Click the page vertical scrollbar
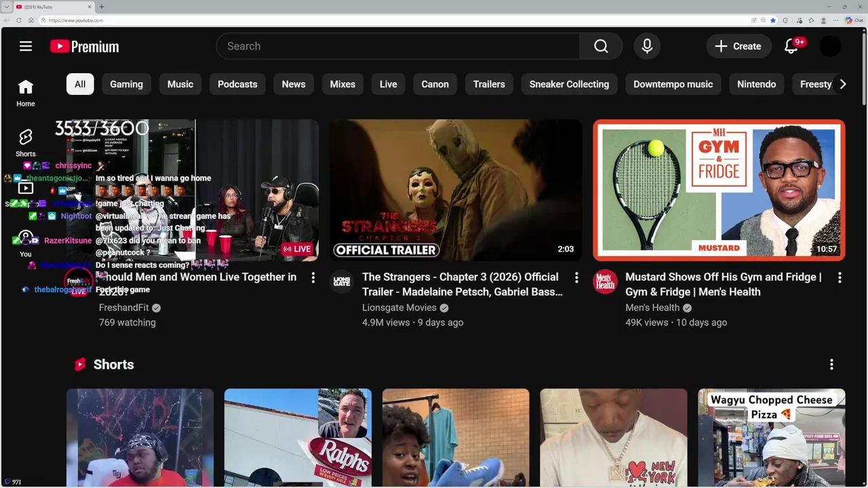 pyautogui.click(x=864, y=68)
